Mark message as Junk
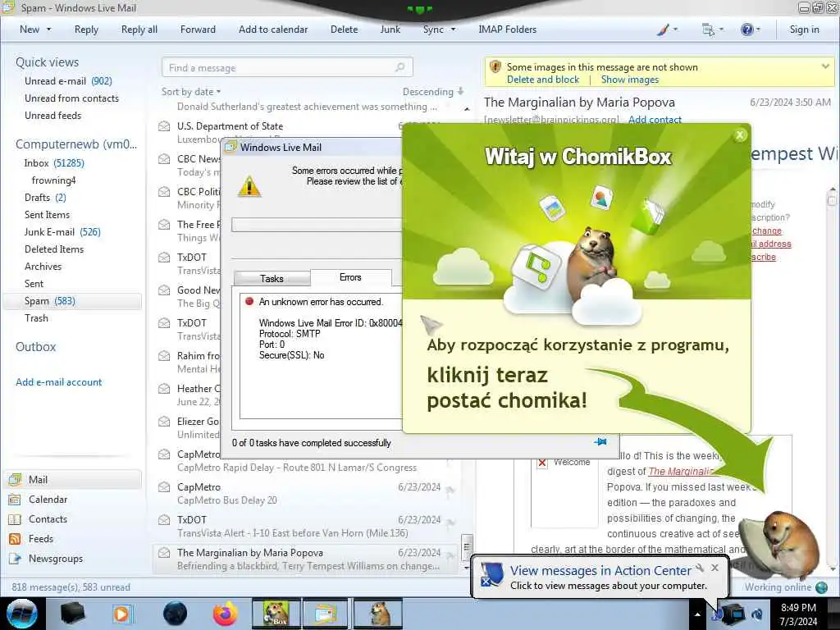The height and width of the screenshot is (630, 840). 390,30
